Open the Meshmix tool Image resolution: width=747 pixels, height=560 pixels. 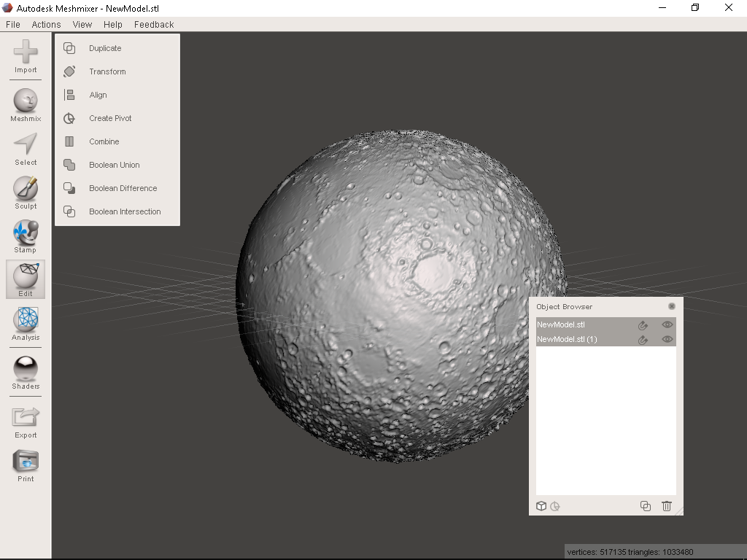tap(26, 102)
